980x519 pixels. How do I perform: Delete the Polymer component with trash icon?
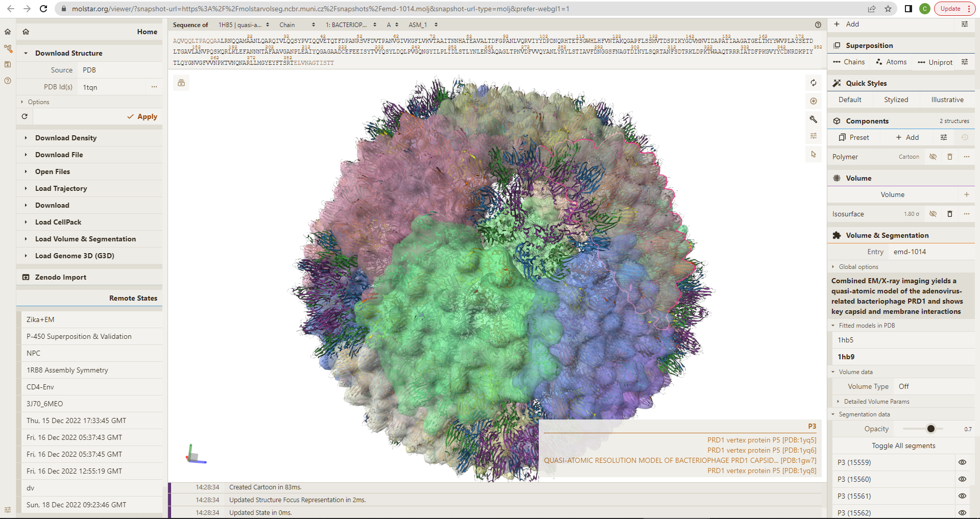(949, 157)
